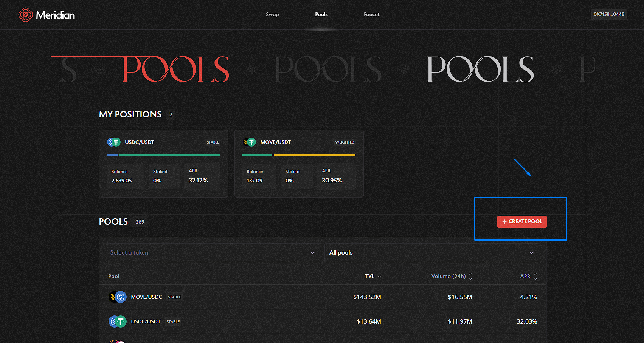Click the 32.12% APR value
644x343 pixels.
(199, 181)
